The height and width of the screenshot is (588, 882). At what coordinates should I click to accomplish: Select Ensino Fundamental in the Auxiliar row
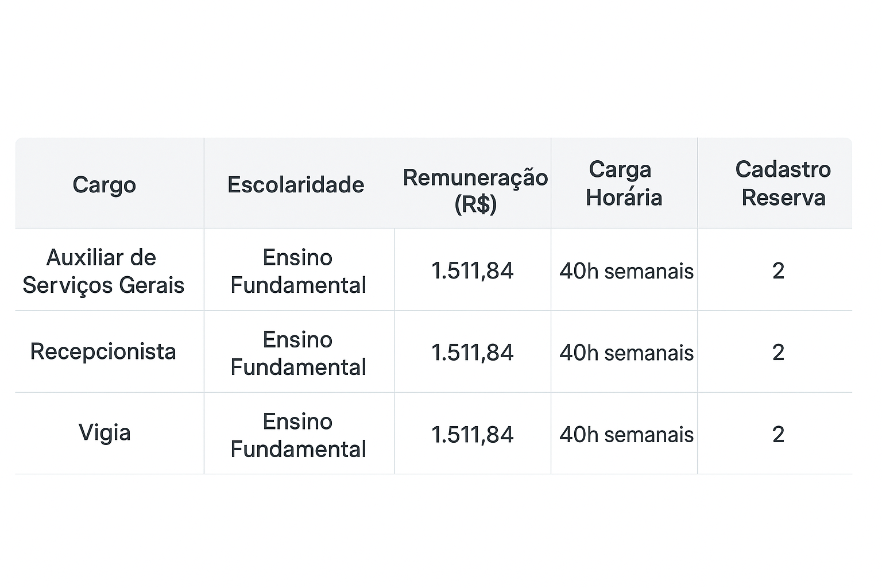coord(298,271)
